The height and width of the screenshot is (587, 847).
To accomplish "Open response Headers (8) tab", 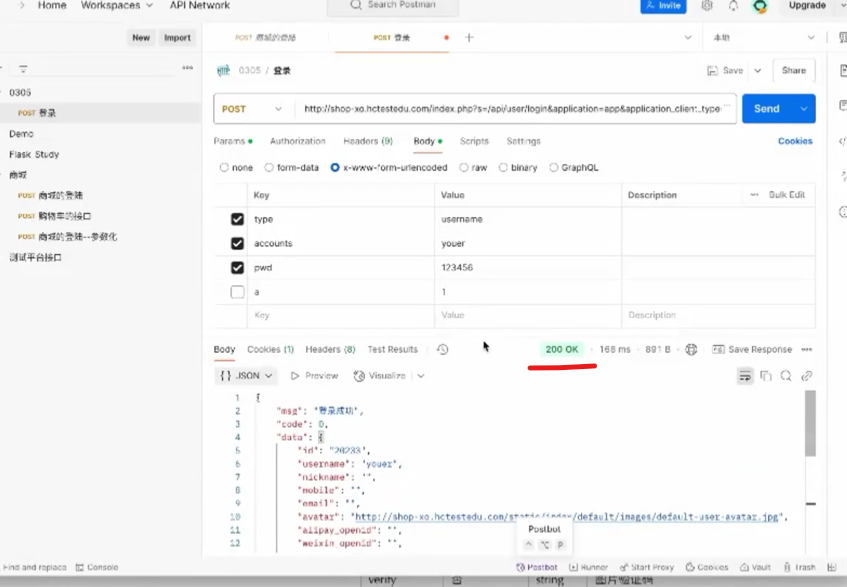I will (x=330, y=349).
